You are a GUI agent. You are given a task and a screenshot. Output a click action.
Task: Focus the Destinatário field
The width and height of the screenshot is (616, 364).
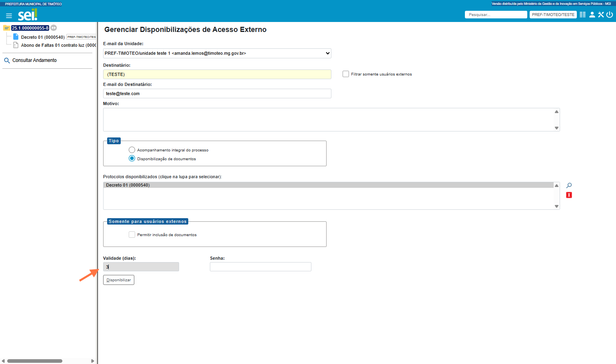[x=217, y=74]
